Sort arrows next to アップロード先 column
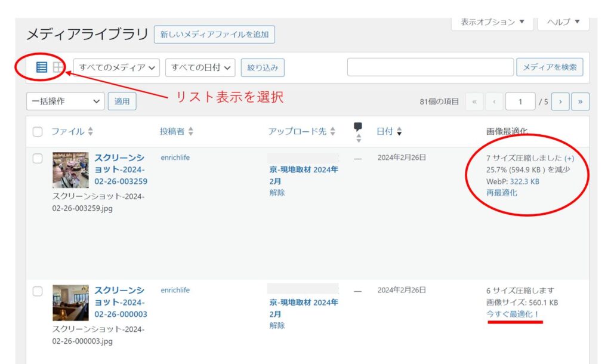The width and height of the screenshot is (611, 364). click(x=332, y=131)
